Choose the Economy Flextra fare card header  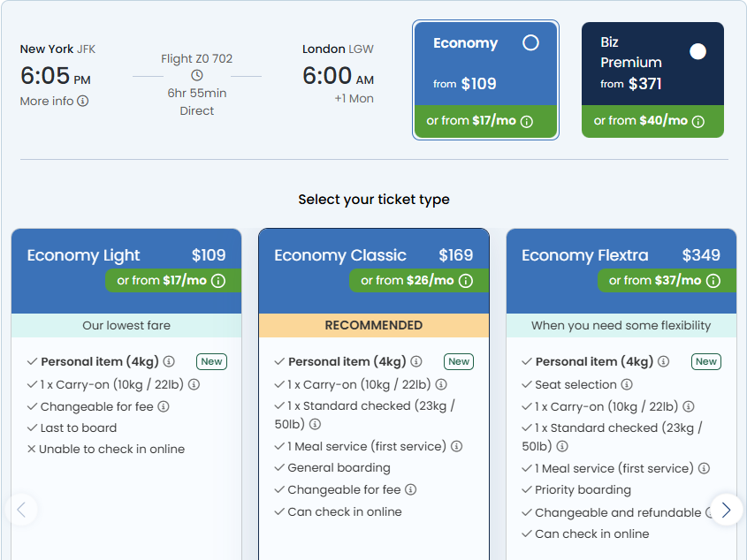[621, 271]
